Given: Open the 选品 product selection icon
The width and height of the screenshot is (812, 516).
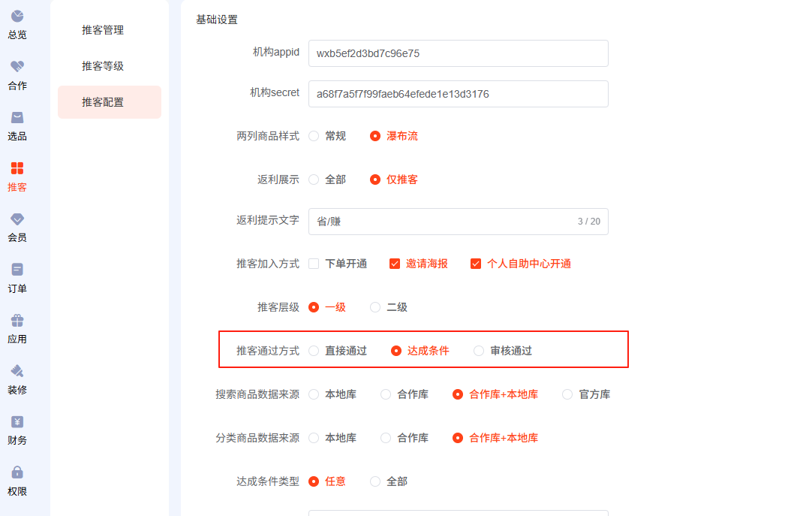Looking at the screenshot, I should click(17, 118).
